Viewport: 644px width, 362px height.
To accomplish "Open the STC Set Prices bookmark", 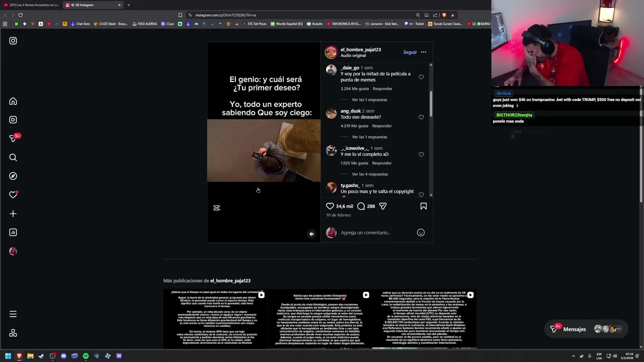I will click(255, 24).
